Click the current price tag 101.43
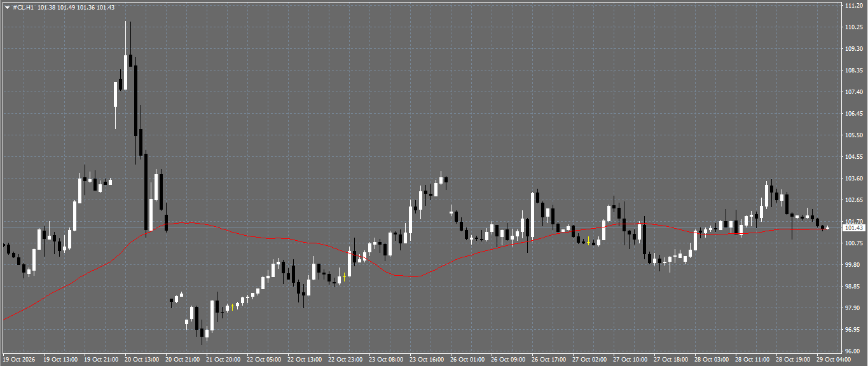The height and width of the screenshot is (366, 868). [x=853, y=227]
